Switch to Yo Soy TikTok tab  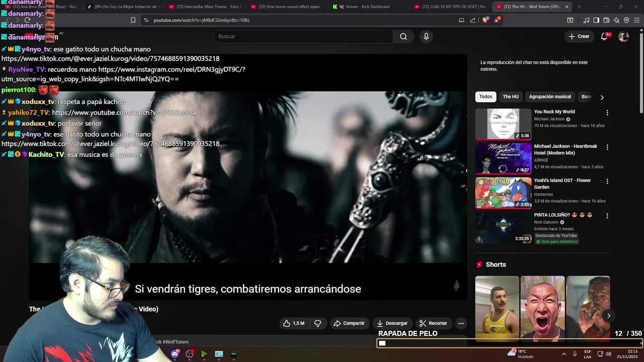[122, 7]
